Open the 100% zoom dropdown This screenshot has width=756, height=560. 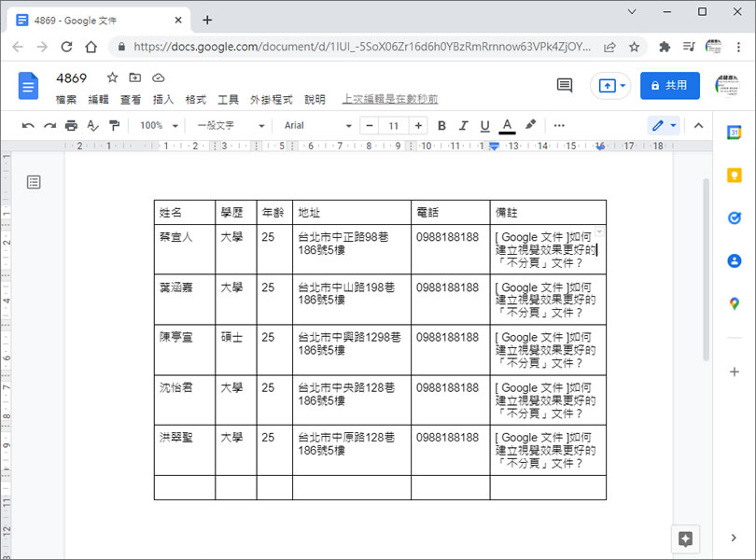coord(159,126)
